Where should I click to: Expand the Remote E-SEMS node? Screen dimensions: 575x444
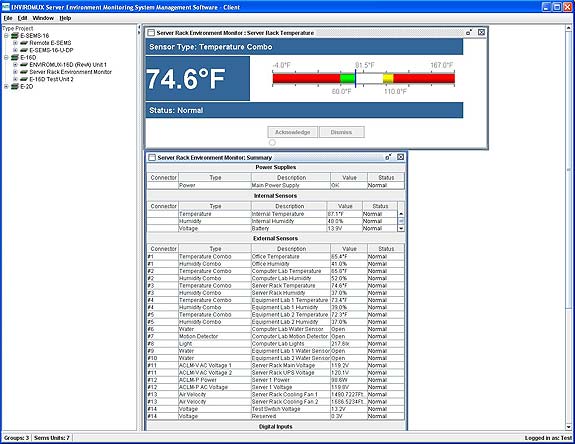(15, 43)
